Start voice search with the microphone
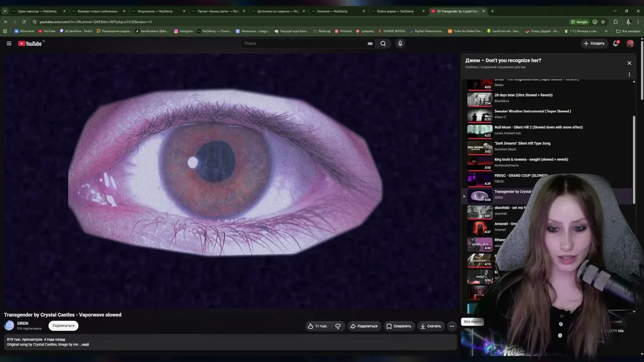 400,44
